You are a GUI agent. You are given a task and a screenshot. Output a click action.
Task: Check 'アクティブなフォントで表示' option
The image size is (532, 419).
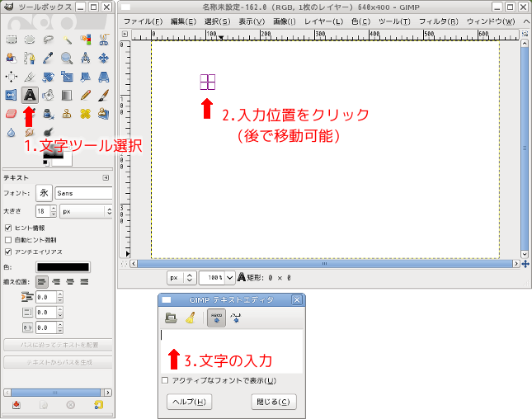(x=165, y=380)
